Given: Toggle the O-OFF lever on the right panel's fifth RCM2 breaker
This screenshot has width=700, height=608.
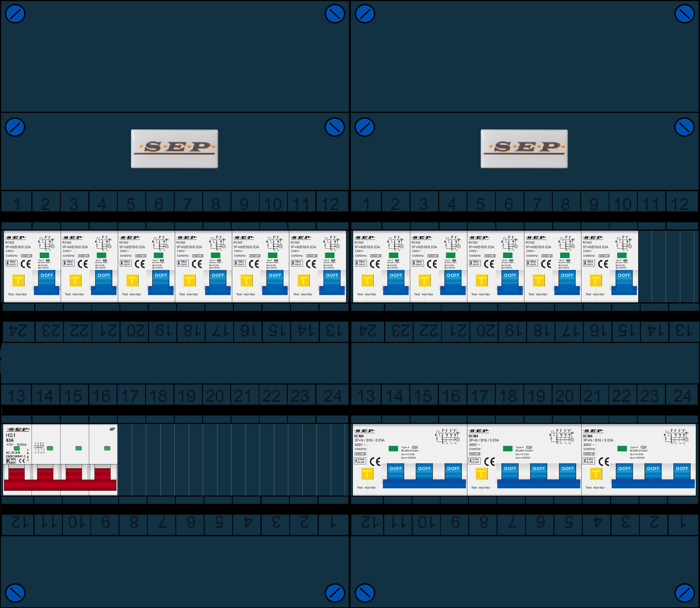Looking at the screenshot, I should 624,282.
